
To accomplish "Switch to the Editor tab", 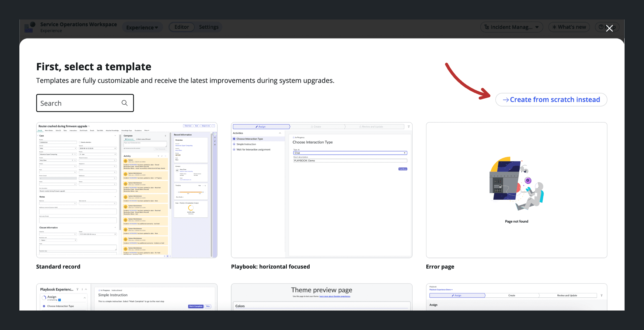I will click(x=182, y=27).
